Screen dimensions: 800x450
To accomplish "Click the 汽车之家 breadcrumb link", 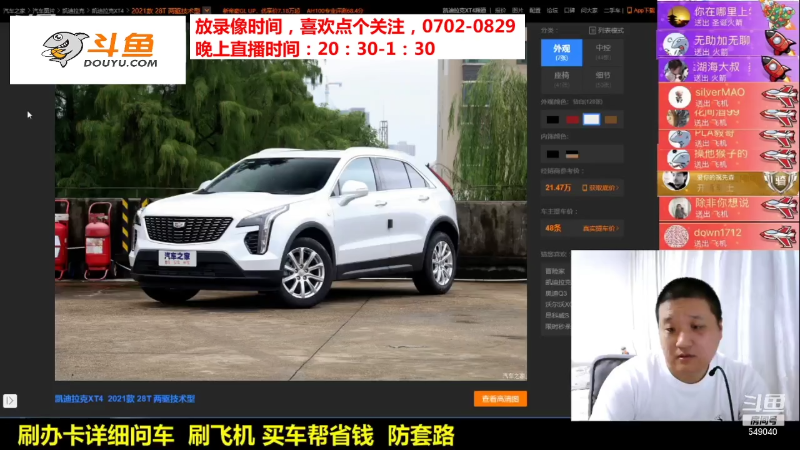I will [x=14, y=11].
